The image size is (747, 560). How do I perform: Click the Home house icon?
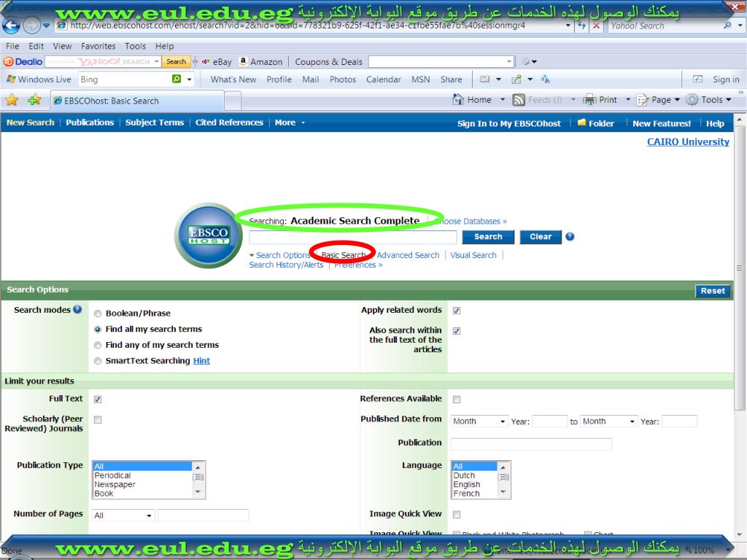pyautogui.click(x=458, y=99)
